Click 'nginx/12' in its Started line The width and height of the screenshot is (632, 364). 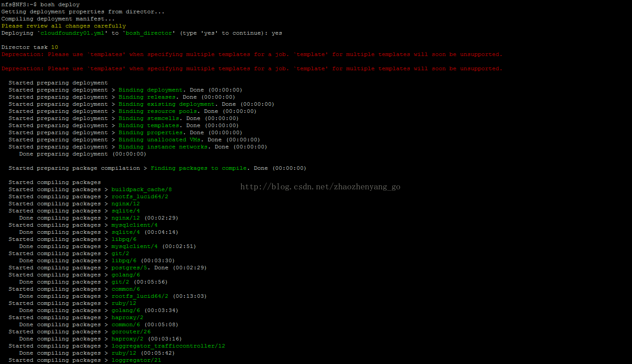pyautogui.click(x=126, y=204)
